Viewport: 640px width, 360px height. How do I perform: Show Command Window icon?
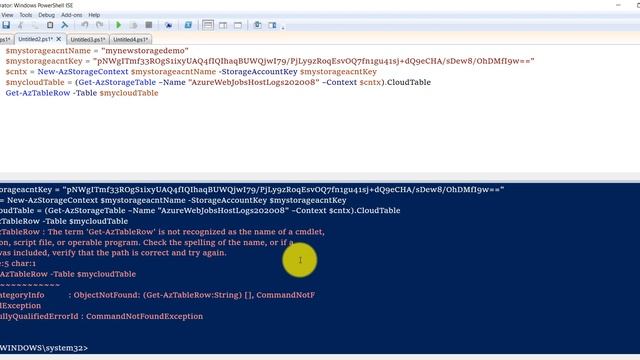(258, 25)
